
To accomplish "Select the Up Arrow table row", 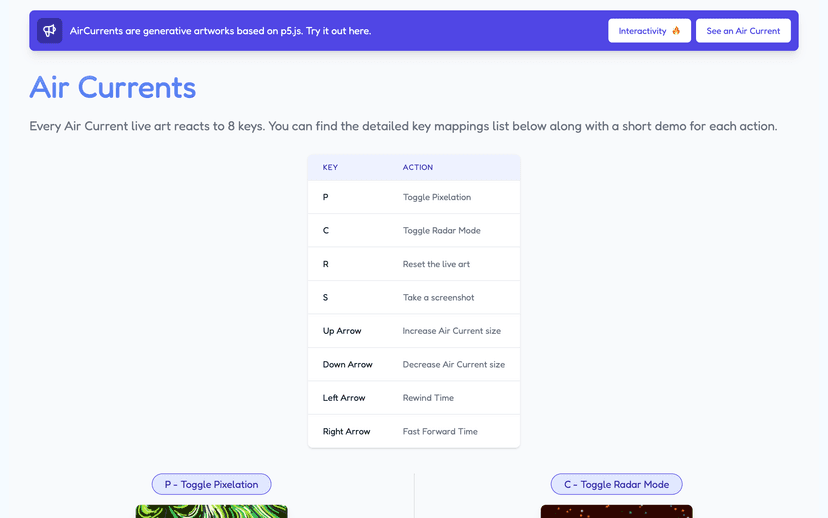I will coord(414,331).
